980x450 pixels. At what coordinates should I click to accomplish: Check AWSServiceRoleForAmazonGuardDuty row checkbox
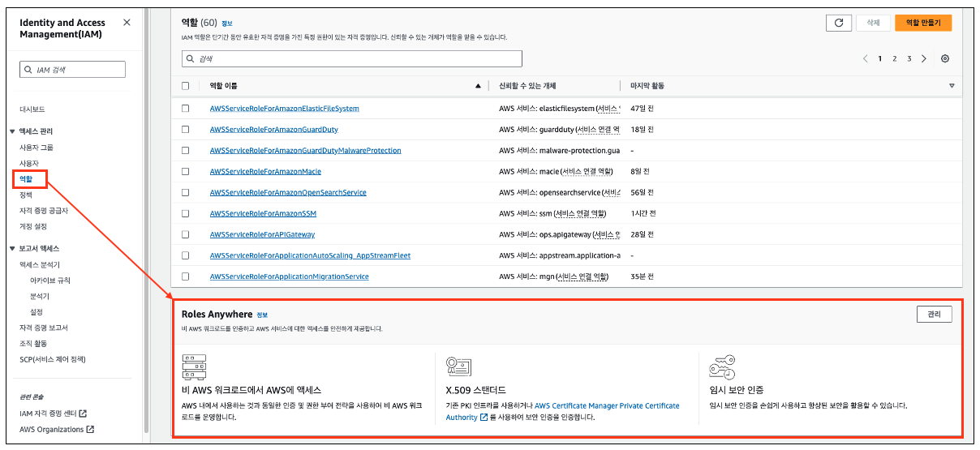coord(186,129)
